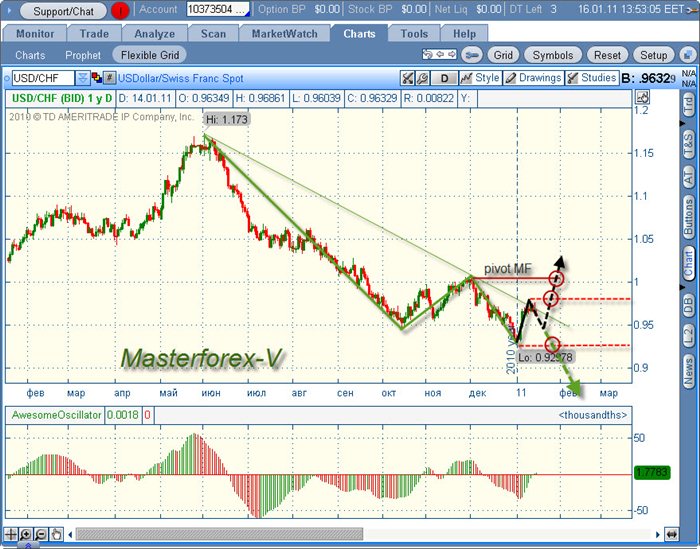
Task: Click the undo curved arrow icon
Action: point(427,54)
